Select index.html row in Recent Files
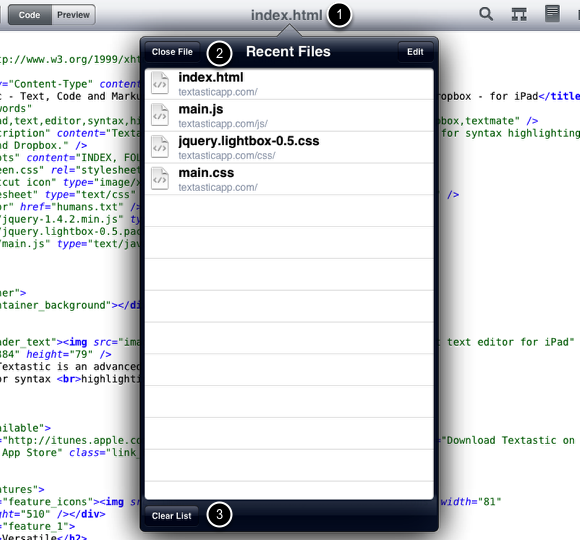Screen dimensions: 580x540 [289, 84]
